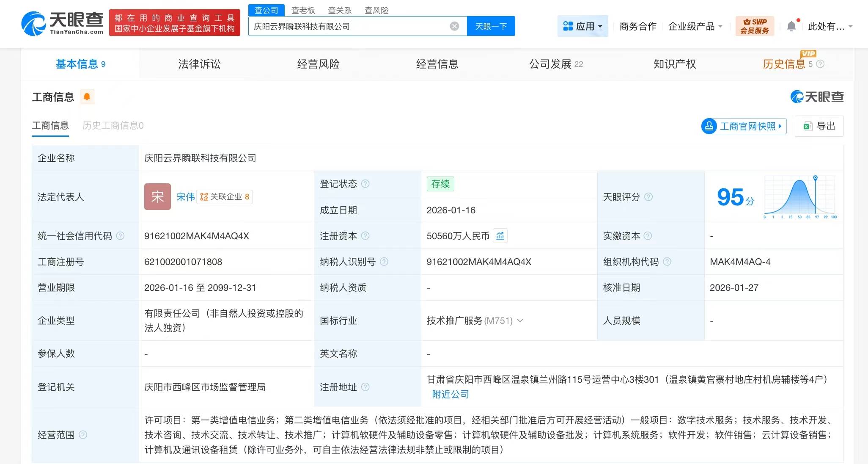Switch to the 法律诉讼 tab
Screen dimensions: 868x464
(199, 64)
